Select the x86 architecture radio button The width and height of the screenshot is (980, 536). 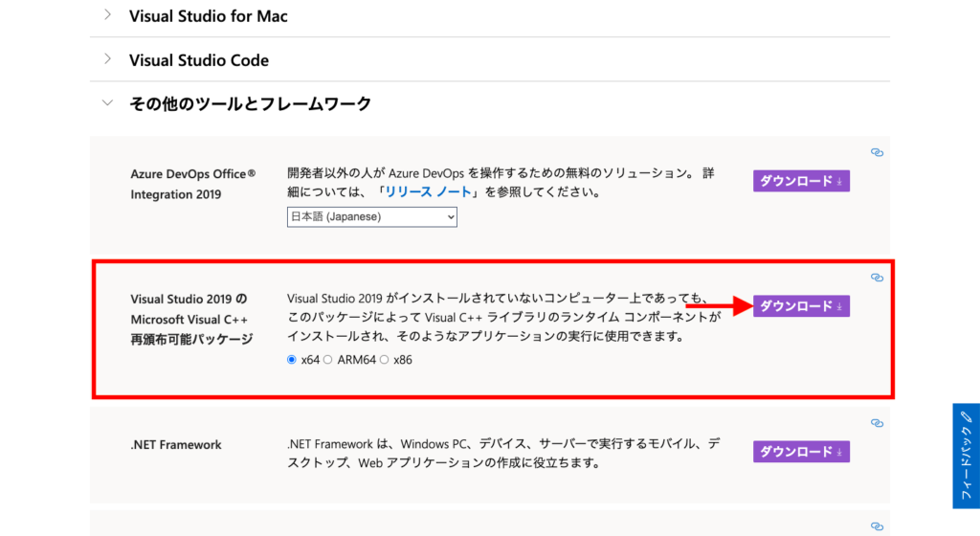[x=385, y=360]
